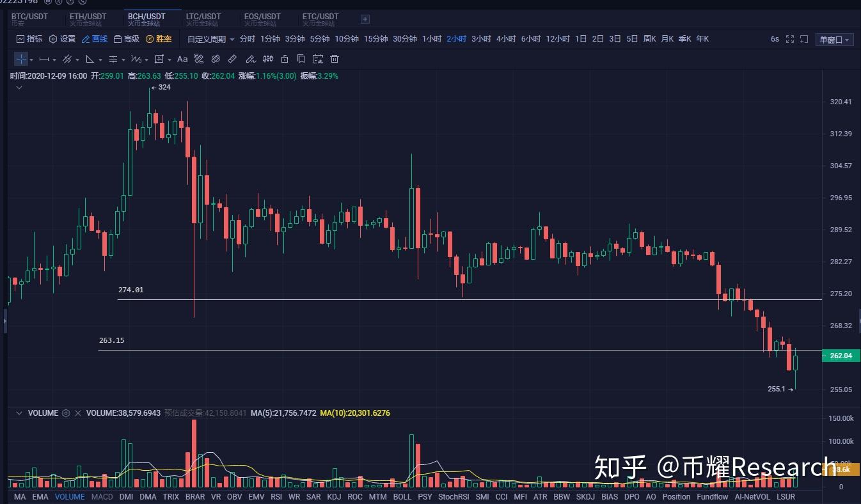Viewport: 861px width, 504px height.
Task: Select the freehand brush tool
Action: click(251, 59)
